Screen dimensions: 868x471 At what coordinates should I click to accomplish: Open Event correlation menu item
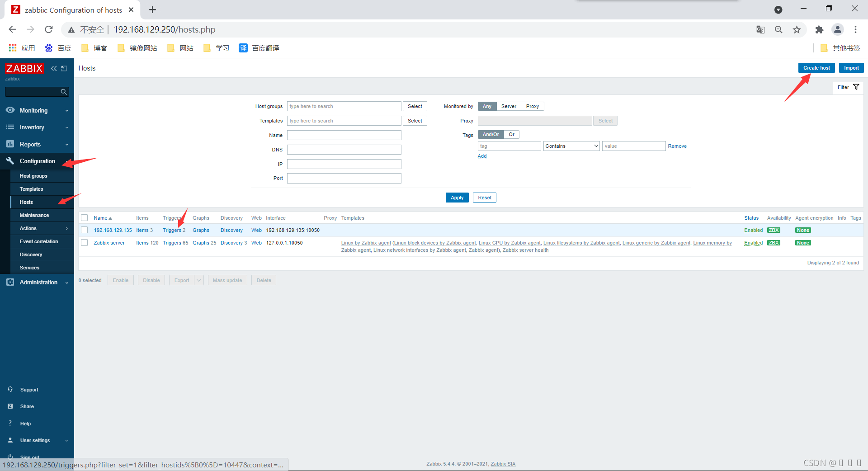(x=39, y=241)
